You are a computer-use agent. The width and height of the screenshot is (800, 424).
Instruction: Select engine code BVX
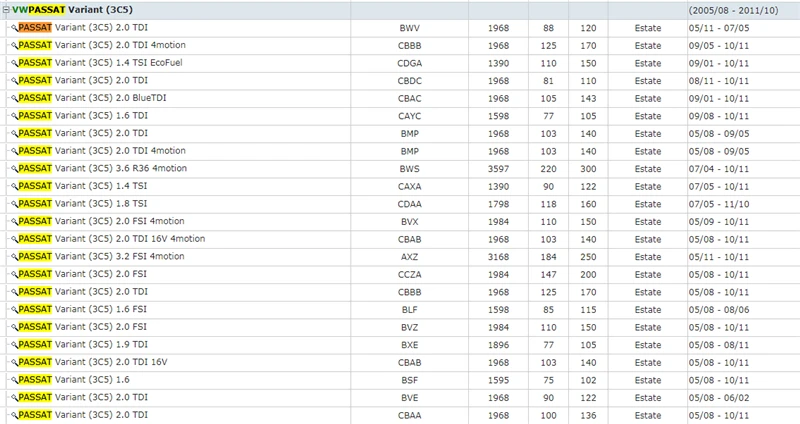[x=410, y=221]
